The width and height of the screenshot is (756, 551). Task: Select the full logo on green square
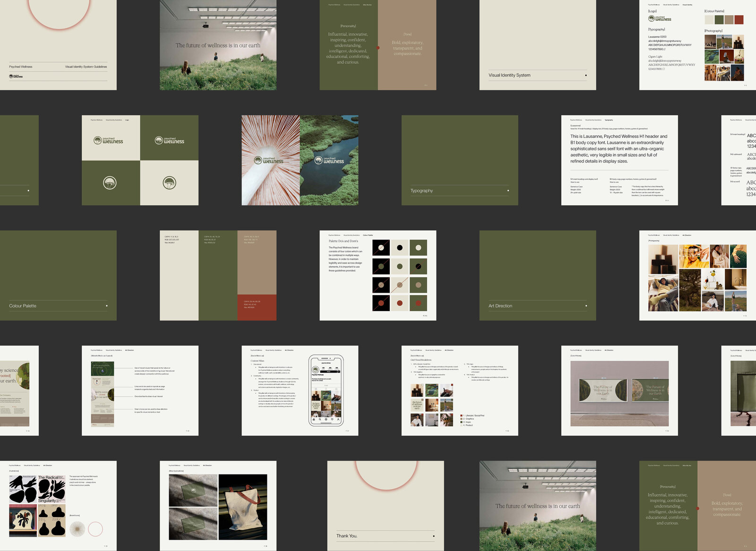pos(170,140)
